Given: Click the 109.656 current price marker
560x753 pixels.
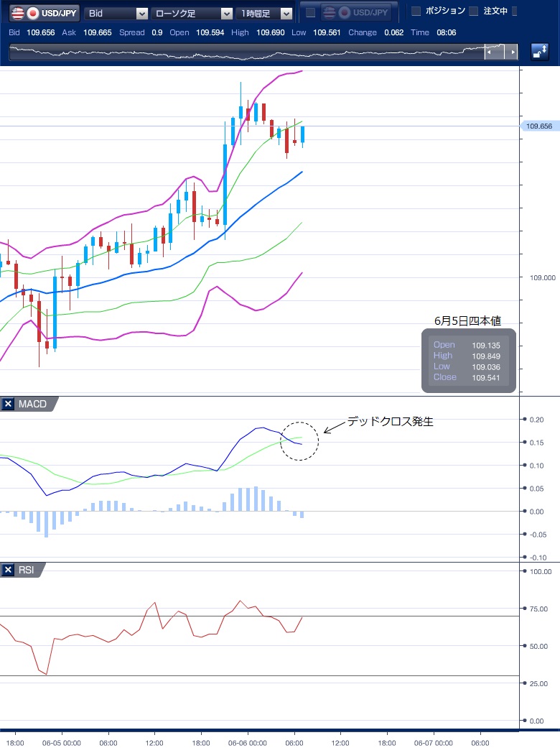Looking at the screenshot, I should 538,126.
